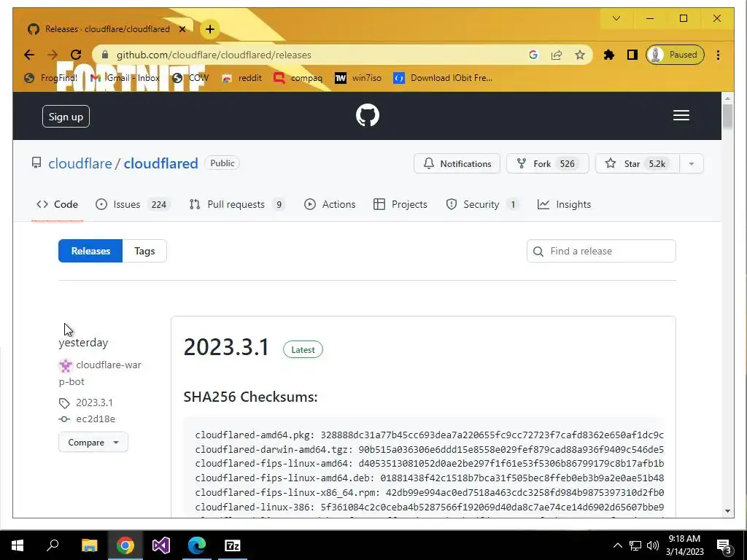Open a new tab with the plus button
The width and height of the screenshot is (747, 560).
209,29
